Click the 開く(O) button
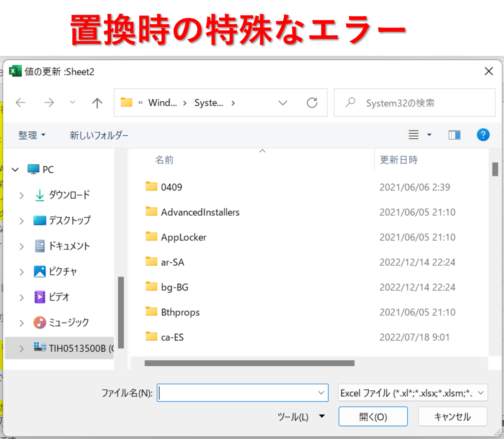The width and height of the screenshot is (504, 439). tap(373, 417)
